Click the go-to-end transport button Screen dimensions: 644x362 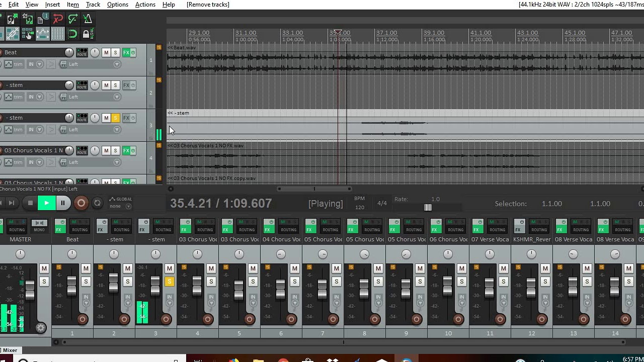[x=12, y=203]
